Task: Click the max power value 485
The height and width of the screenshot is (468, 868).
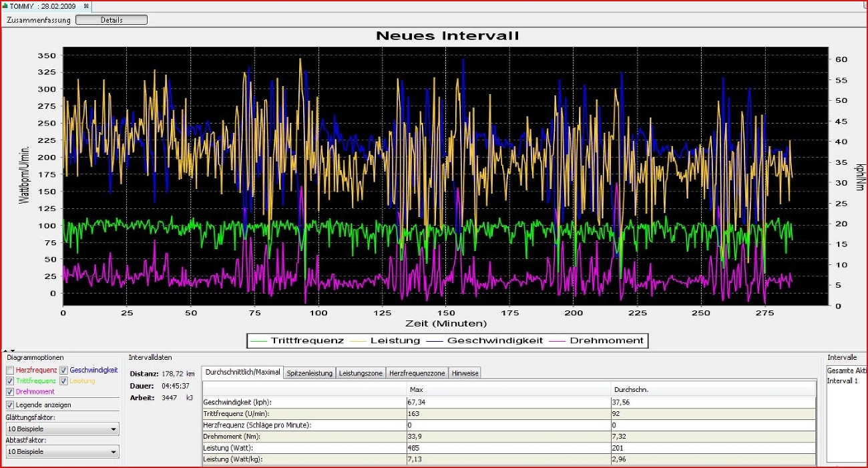Action: click(413, 448)
